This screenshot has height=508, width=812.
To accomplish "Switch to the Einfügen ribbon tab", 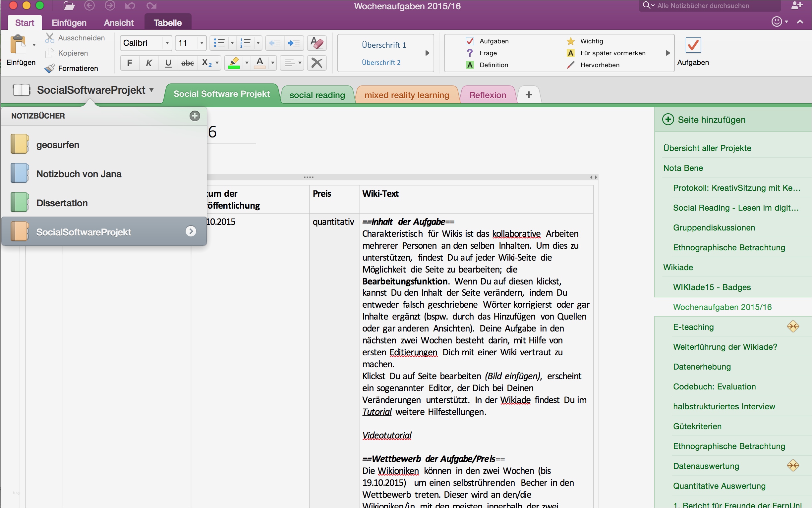I will [x=69, y=23].
